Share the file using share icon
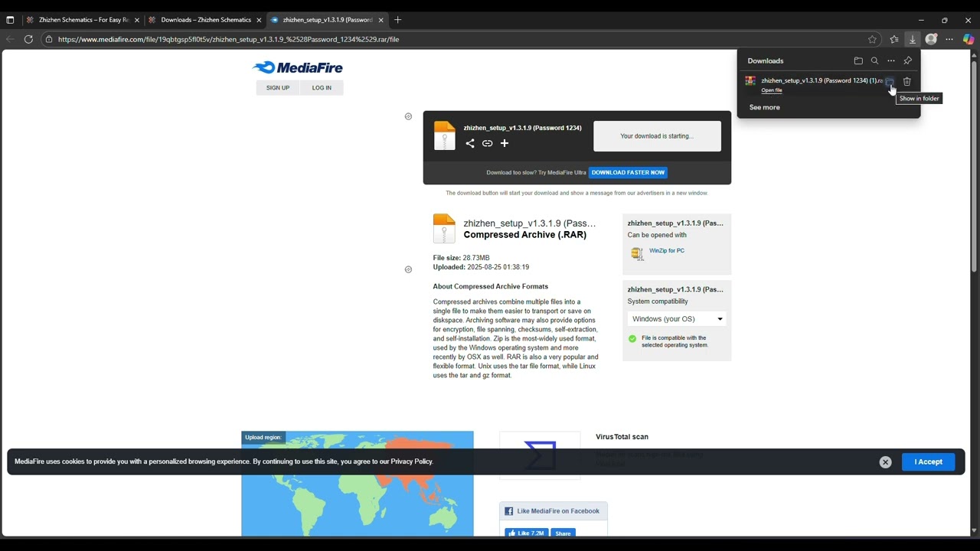This screenshot has width=980, height=551. (x=470, y=143)
